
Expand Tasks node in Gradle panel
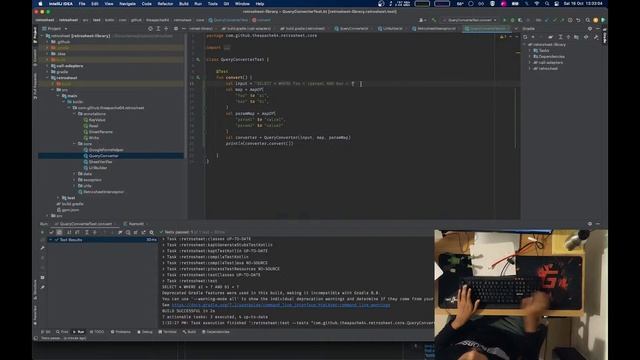coord(530,51)
